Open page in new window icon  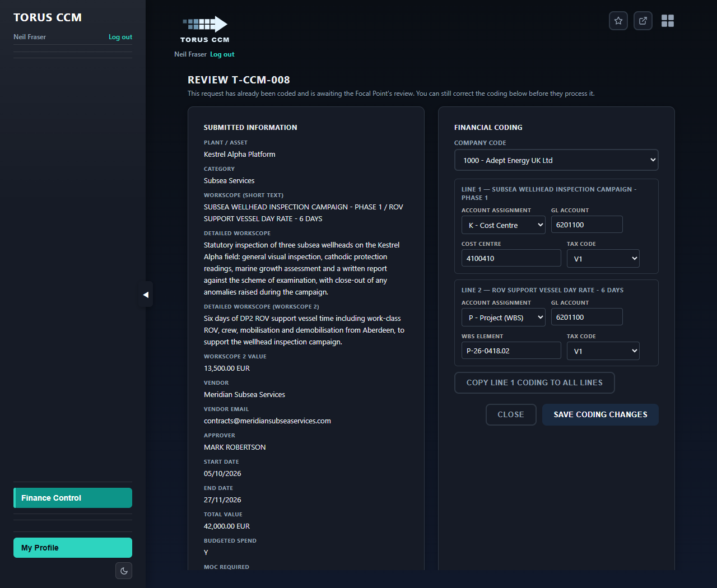coord(643,21)
